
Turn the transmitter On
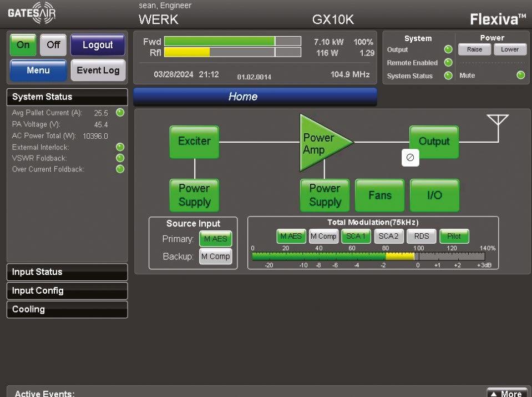23,45
